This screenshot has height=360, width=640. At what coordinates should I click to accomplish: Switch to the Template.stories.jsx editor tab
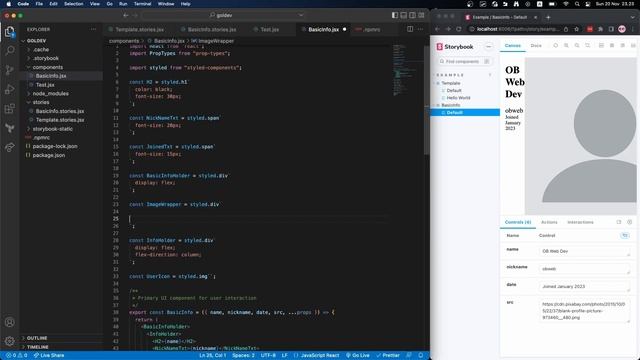139,29
